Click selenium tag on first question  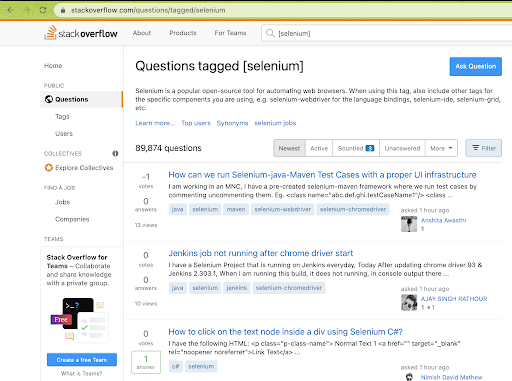click(205, 209)
